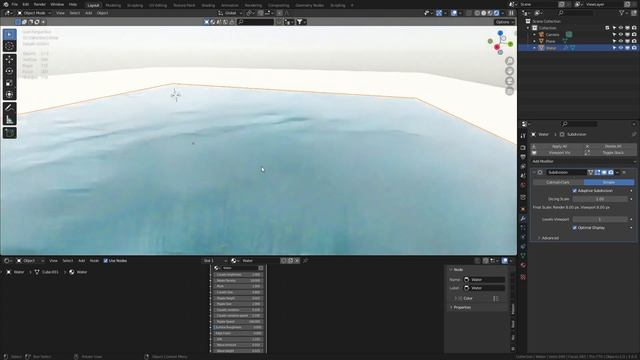Select Simple subdivision type

pyautogui.click(x=609, y=182)
